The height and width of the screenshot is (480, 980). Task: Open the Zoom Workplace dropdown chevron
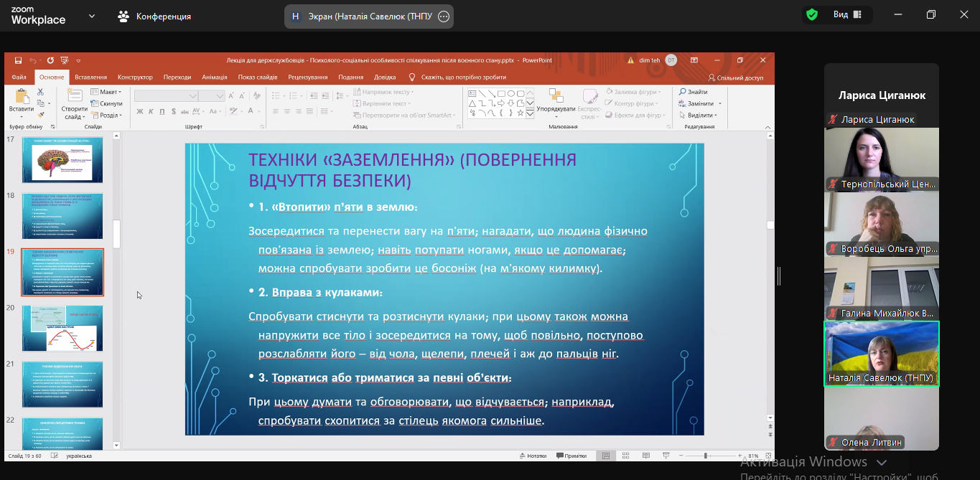click(92, 16)
